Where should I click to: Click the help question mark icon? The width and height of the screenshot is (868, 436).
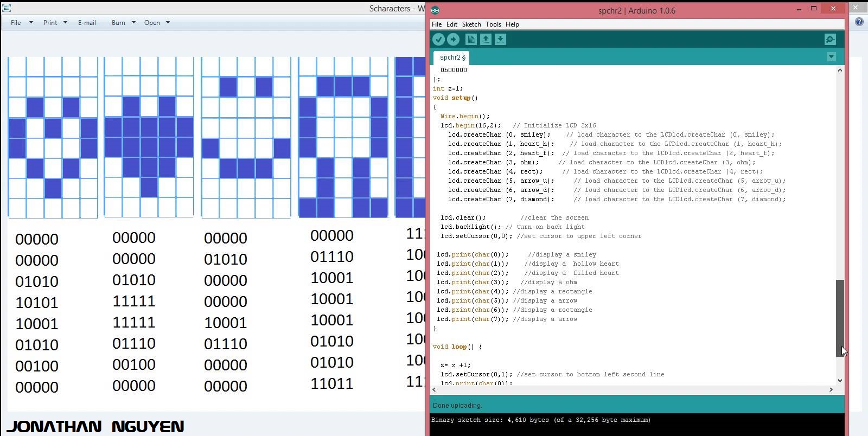pyautogui.click(x=859, y=22)
